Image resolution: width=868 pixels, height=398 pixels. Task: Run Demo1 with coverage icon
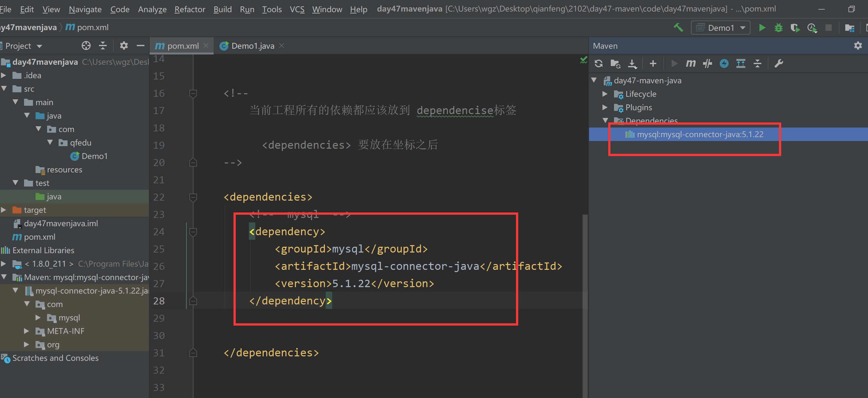(x=795, y=28)
